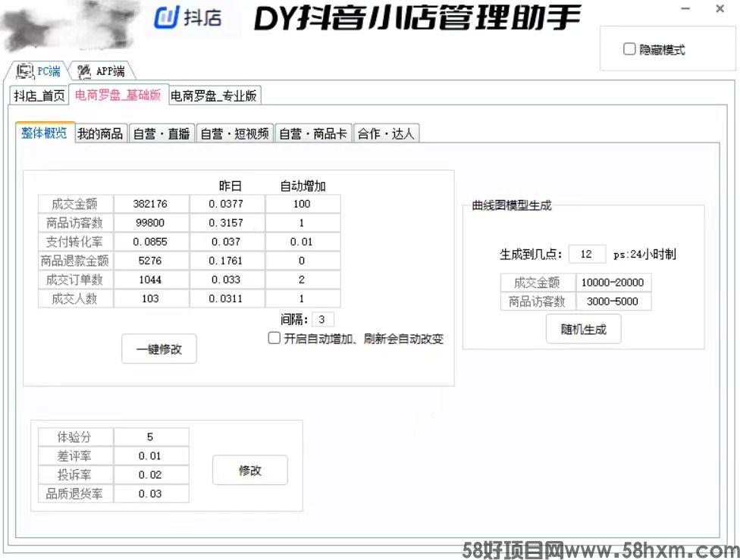Click the 支付转化率 自动增加 value 0.01

pyautogui.click(x=303, y=242)
